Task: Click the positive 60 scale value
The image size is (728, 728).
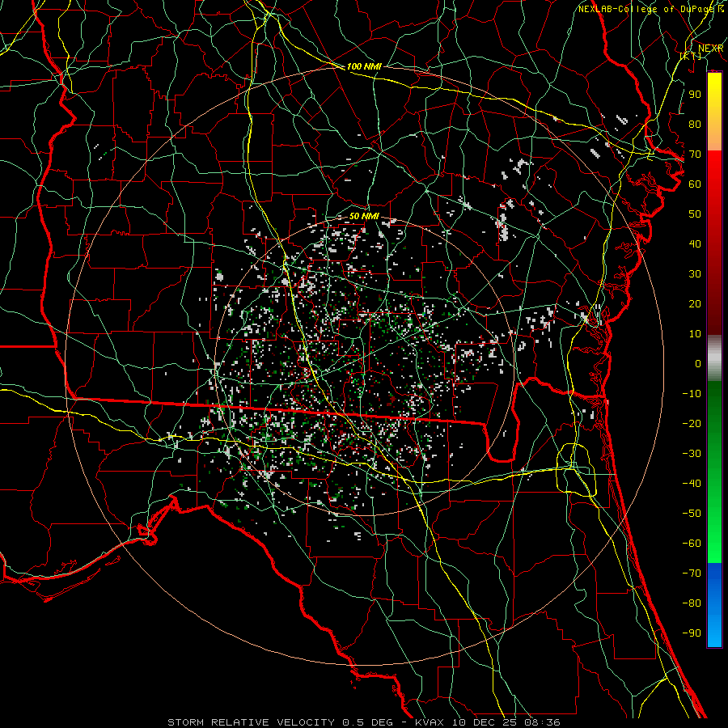Action: pos(695,184)
